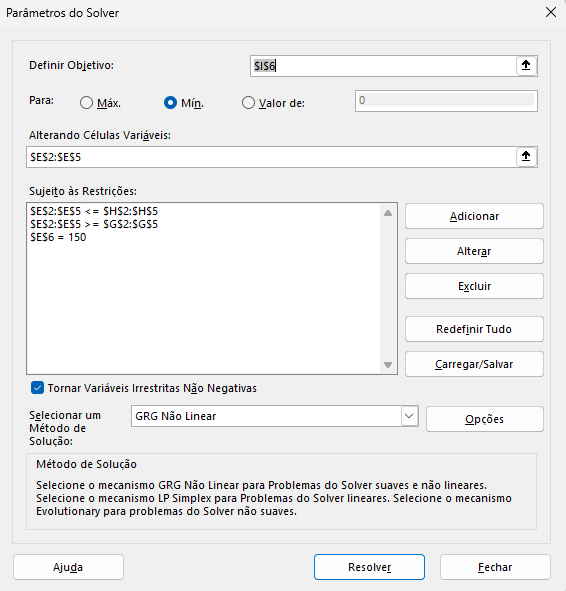This screenshot has width=566, height=591.
Task: Click the Alterar button
Action: click(474, 251)
